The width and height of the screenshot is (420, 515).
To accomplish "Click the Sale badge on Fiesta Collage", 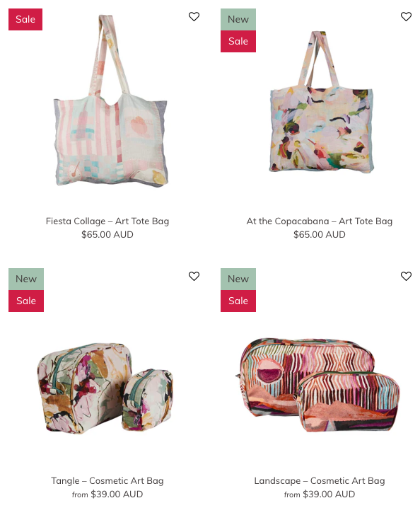I will [x=25, y=19].
